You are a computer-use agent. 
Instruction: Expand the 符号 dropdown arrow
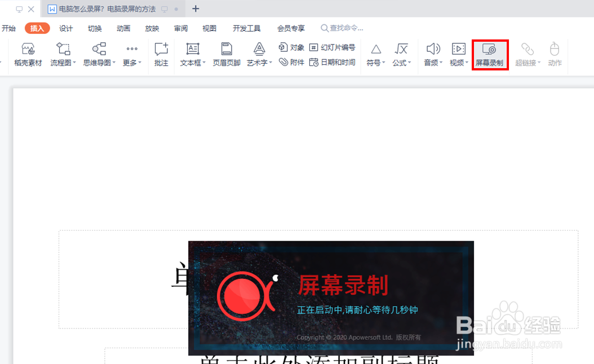coord(383,63)
